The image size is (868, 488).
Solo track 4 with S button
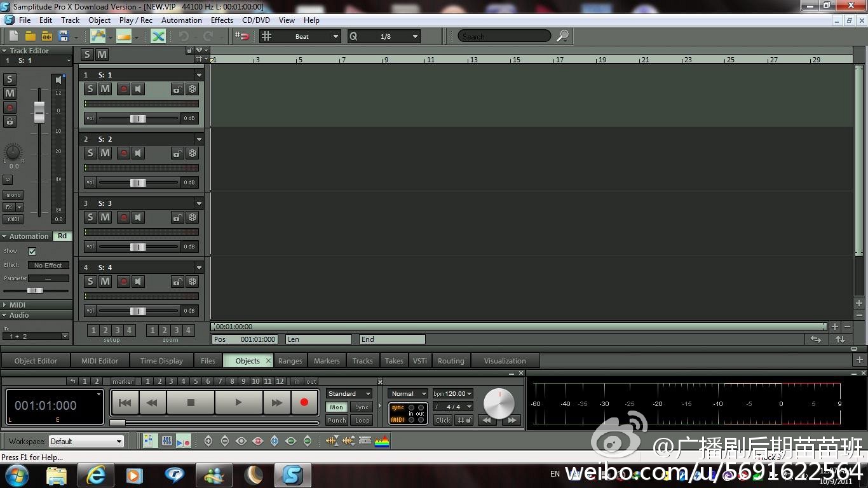pyautogui.click(x=90, y=281)
